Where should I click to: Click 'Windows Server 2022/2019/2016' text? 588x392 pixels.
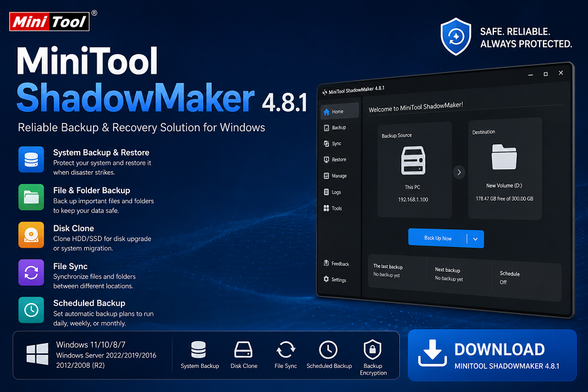(106, 355)
